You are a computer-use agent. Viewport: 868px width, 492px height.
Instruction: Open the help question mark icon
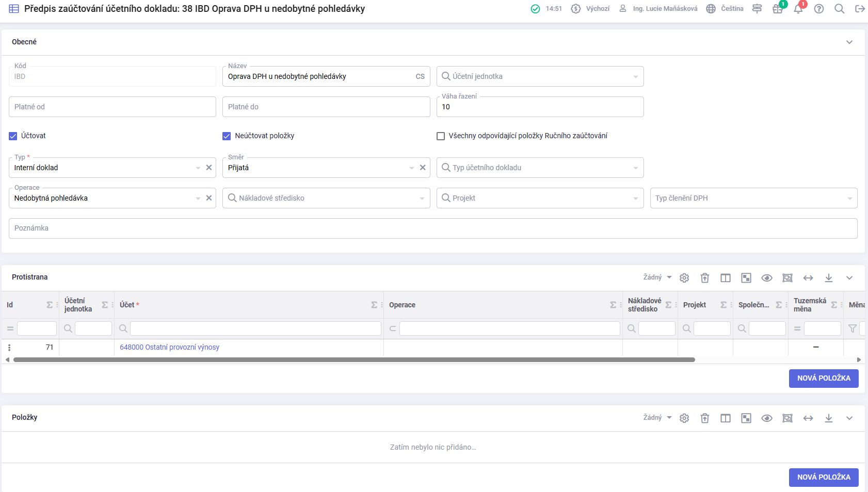pyautogui.click(x=819, y=9)
